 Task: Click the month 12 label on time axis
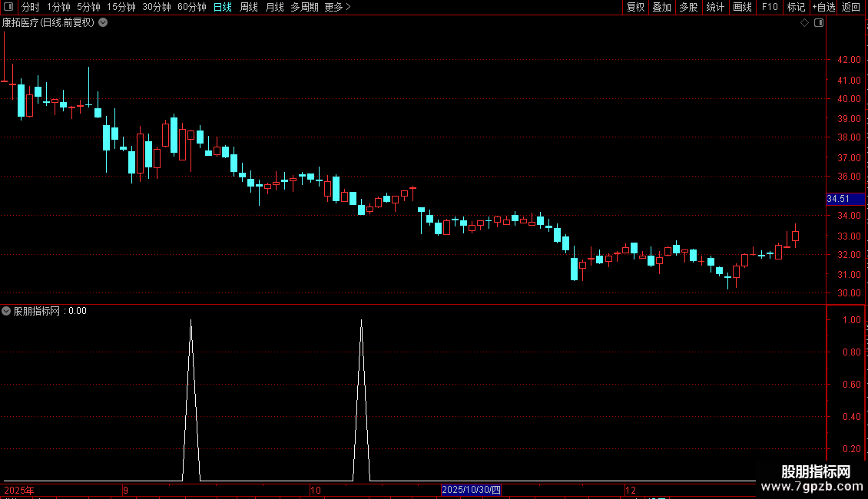click(x=631, y=490)
